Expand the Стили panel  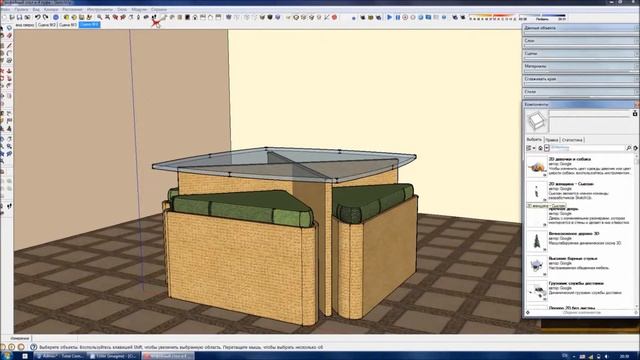pos(580,91)
